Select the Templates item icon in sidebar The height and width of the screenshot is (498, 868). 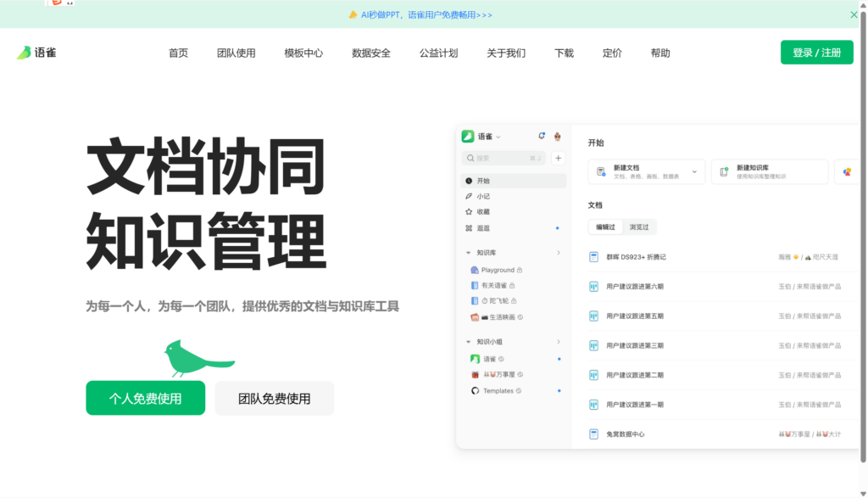(474, 390)
